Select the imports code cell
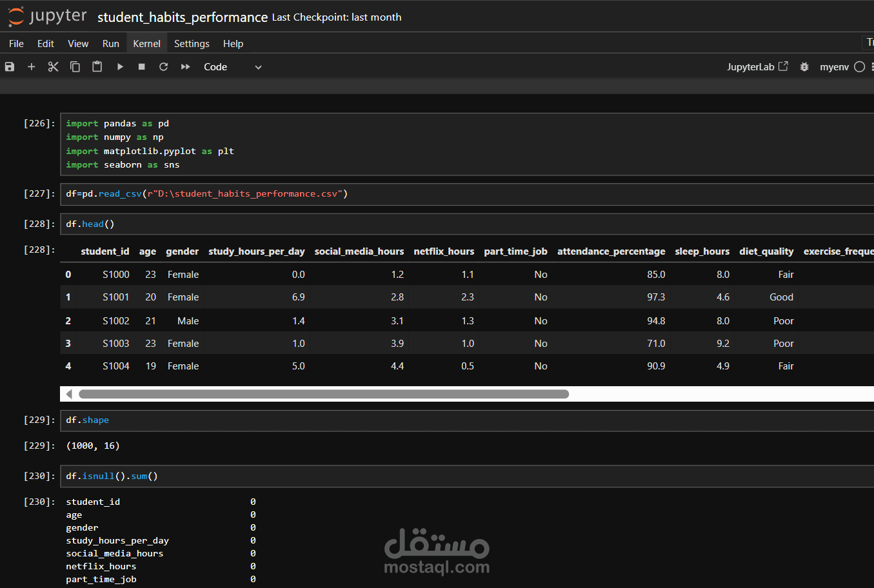This screenshot has height=588, width=874. tap(467, 144)
